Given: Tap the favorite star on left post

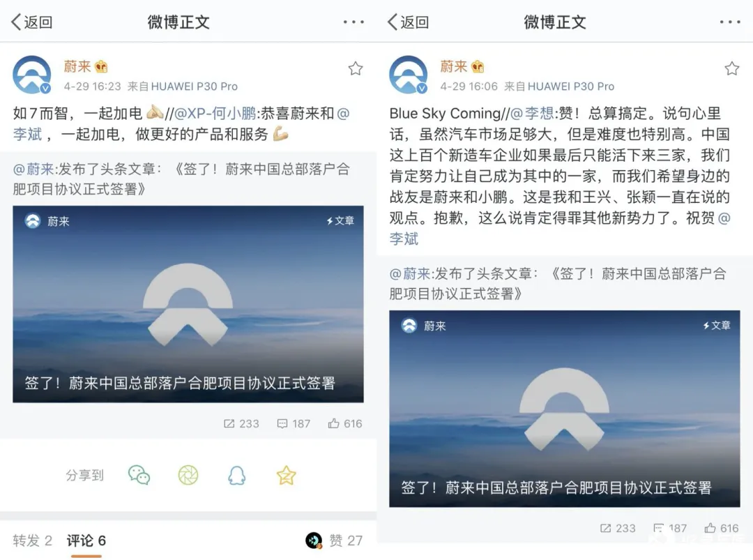Looking at the screenshot, I should tap(356, 68).
